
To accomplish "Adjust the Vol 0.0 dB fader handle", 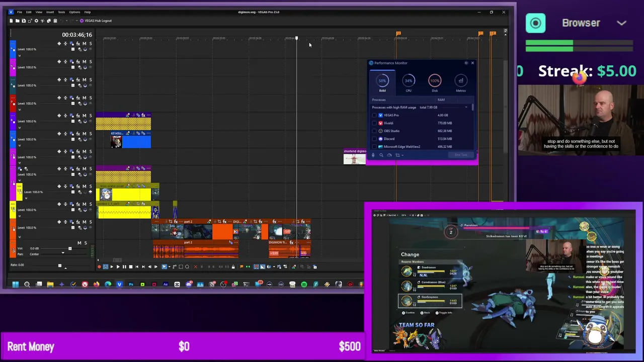I will [70, 248].
